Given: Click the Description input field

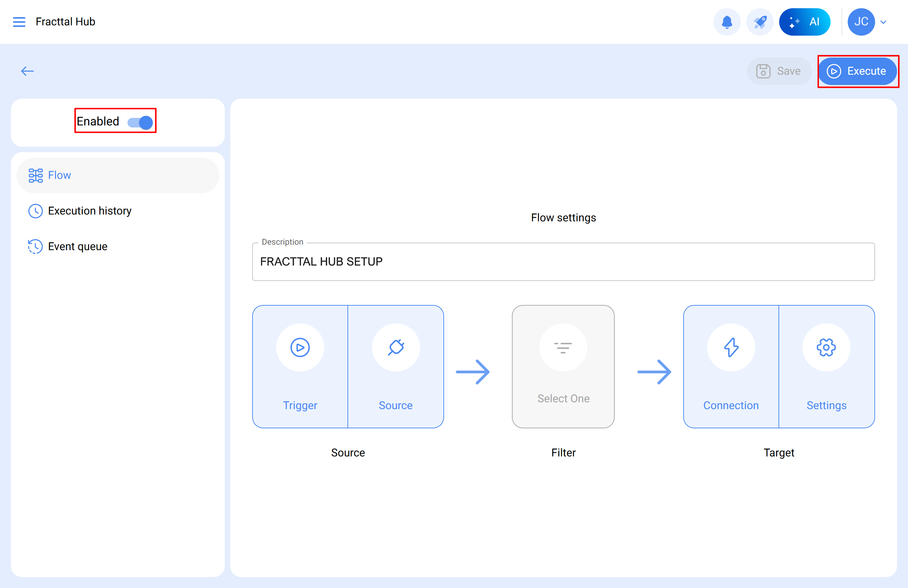Looking at the screenshot, I should point(563,262).
